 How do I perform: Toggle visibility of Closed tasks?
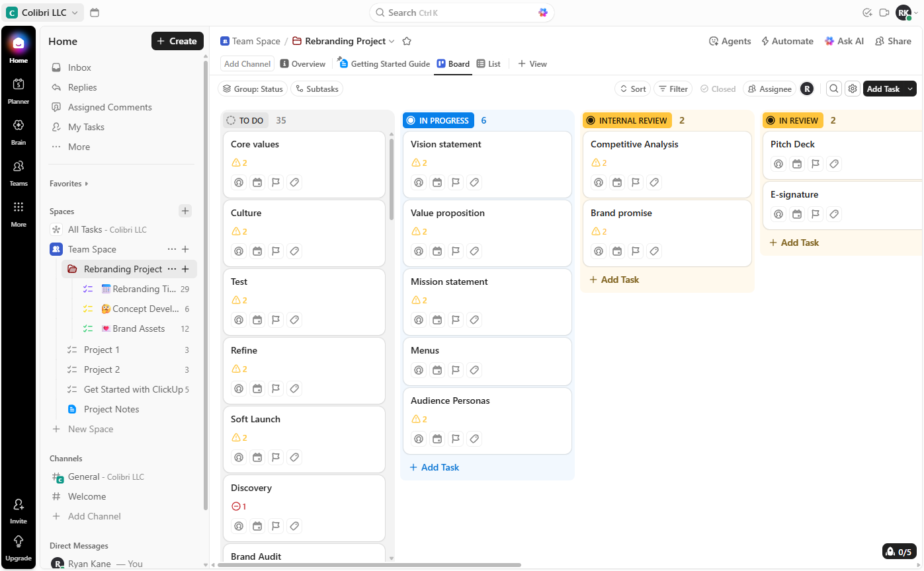click(718, 88)
